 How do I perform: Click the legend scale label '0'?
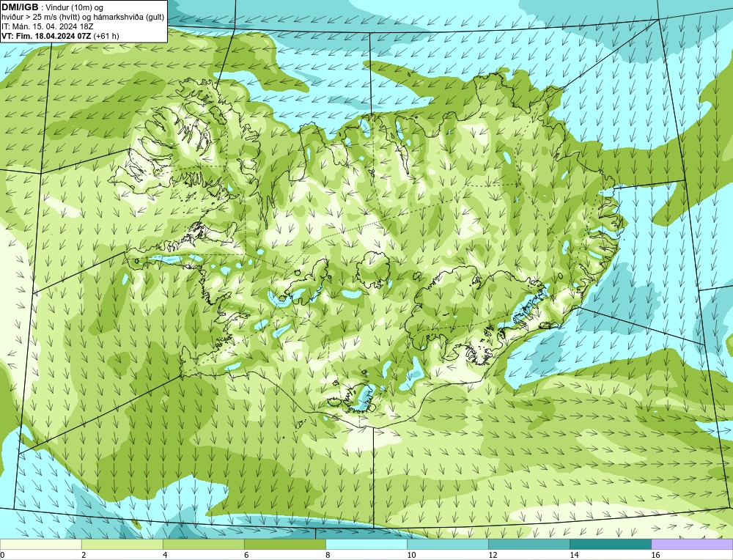(2, 555)
